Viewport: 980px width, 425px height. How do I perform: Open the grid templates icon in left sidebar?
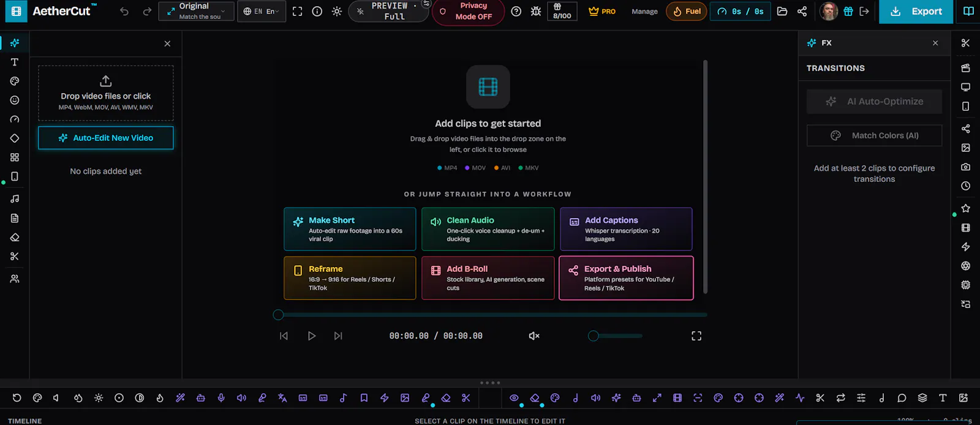coord(15,157)
